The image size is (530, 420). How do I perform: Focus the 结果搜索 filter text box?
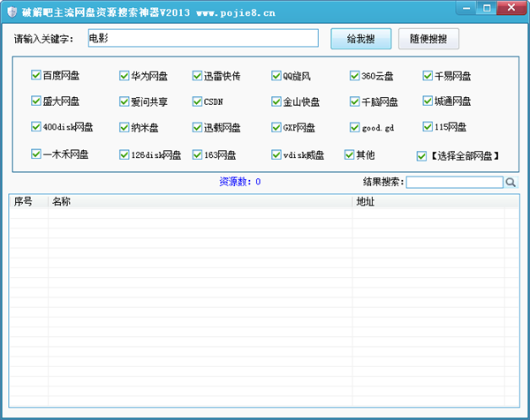click(x=454, y=183)
